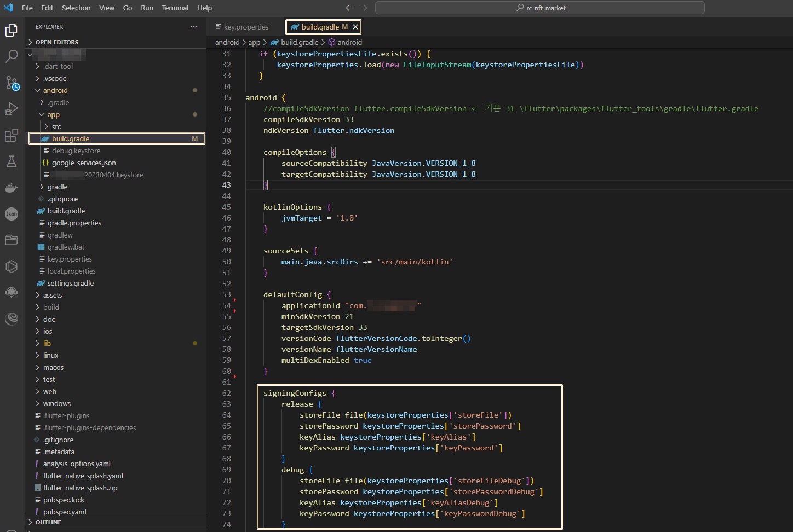Open local.properties file
This screenshot has width=793, height=532.
(72, 271)
